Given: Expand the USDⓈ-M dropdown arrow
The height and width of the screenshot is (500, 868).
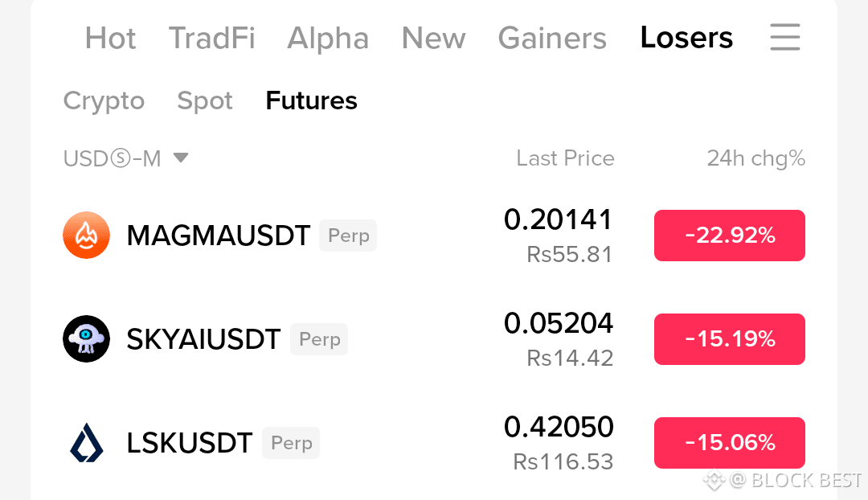Looking at the screenshot, I should 181,158.
